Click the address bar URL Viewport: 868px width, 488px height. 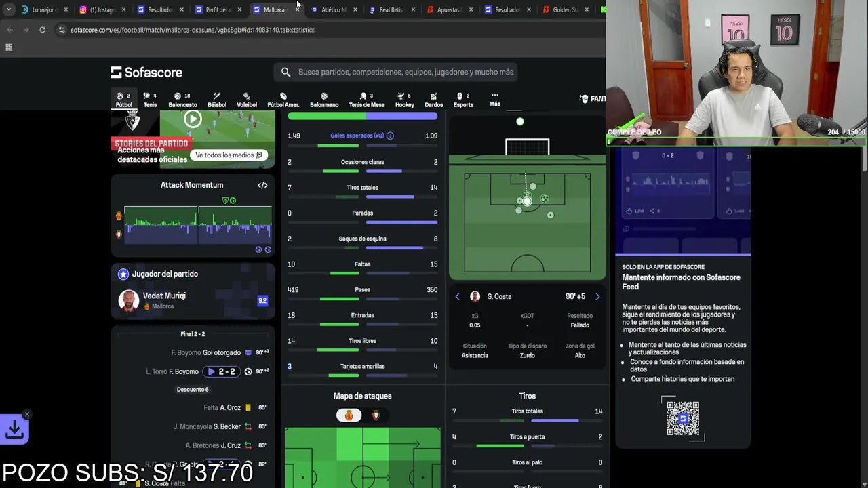click(x=193, y=30)
